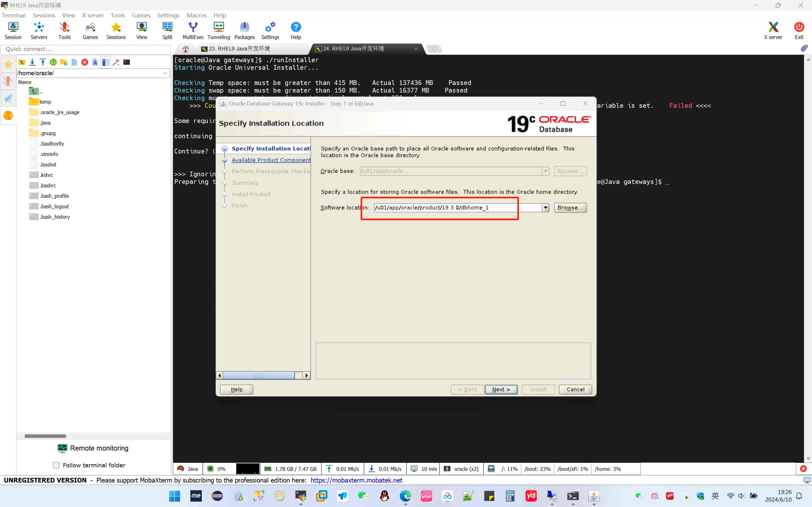Open the Servers toolbar icon
The image size is (812, 507).
pyautogui.click(x=39, y=30)
